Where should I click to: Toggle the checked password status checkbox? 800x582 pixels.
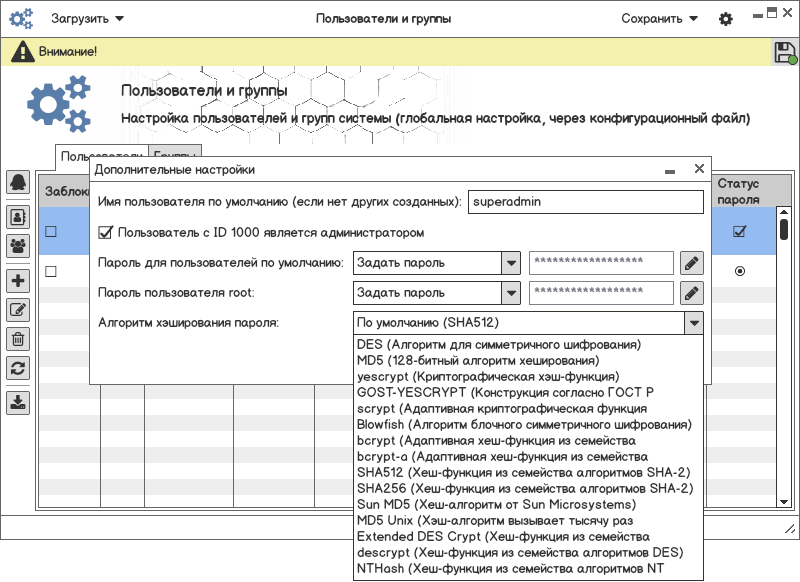click(x=740, y=231)
